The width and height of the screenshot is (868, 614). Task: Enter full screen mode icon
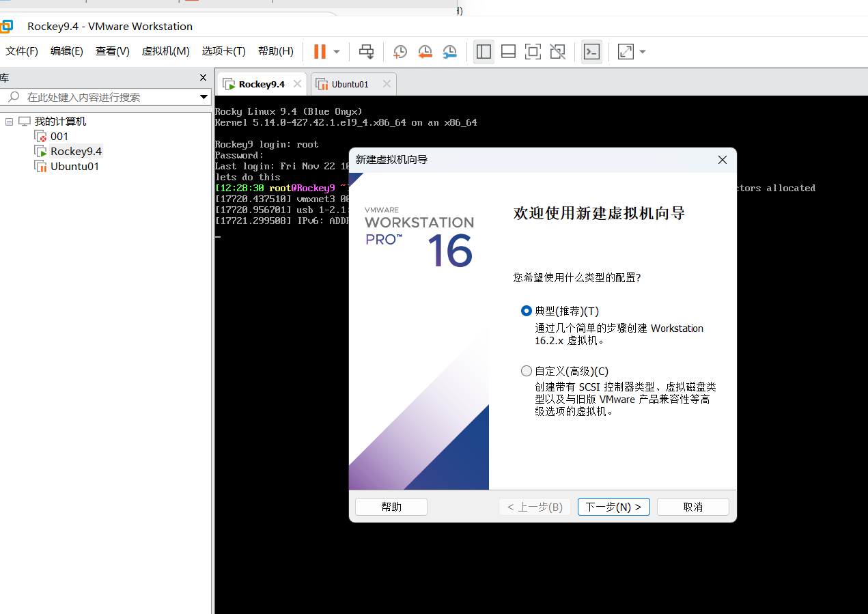533,51
